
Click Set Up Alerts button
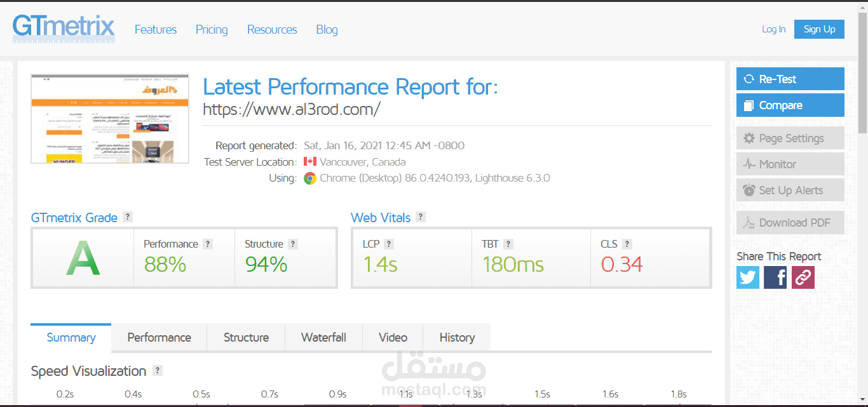pos(790,190)
